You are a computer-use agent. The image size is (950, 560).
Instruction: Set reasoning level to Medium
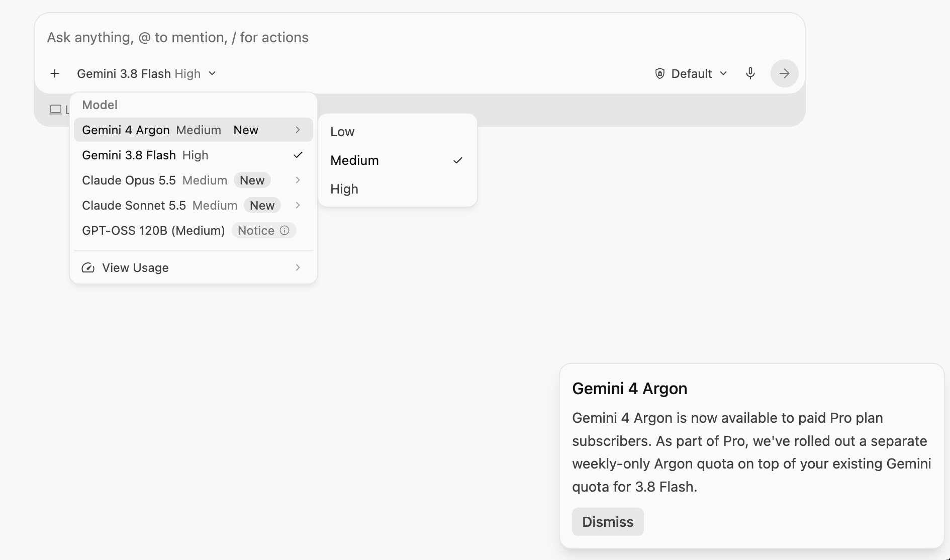(398, 160)
